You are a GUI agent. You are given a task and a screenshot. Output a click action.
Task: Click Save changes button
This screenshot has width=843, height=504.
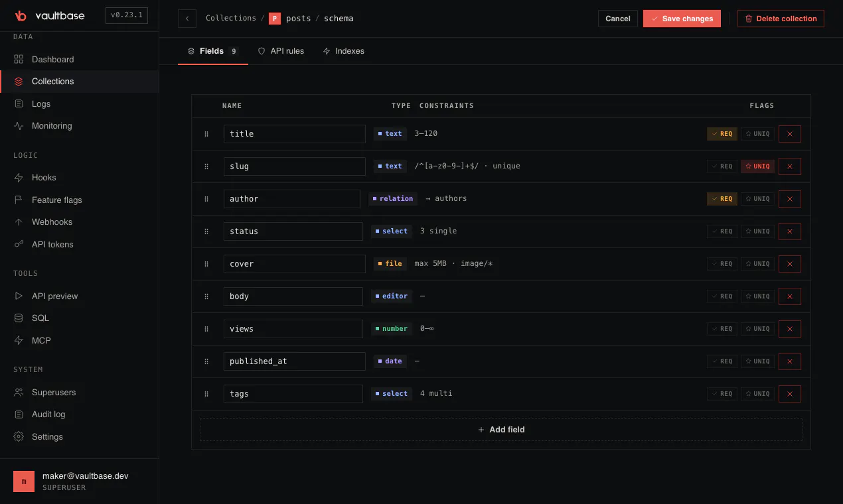point(682,19)
